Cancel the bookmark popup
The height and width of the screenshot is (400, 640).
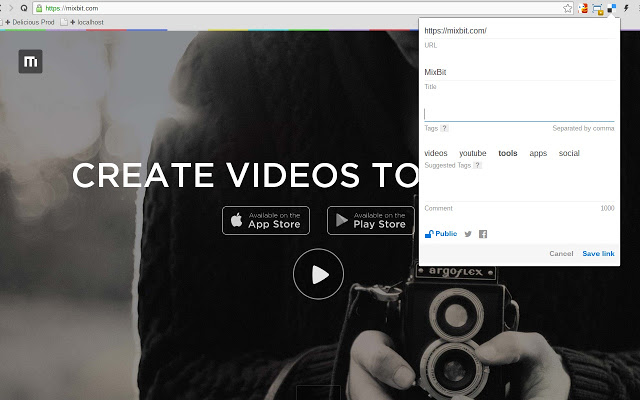(x=561, y=253)
